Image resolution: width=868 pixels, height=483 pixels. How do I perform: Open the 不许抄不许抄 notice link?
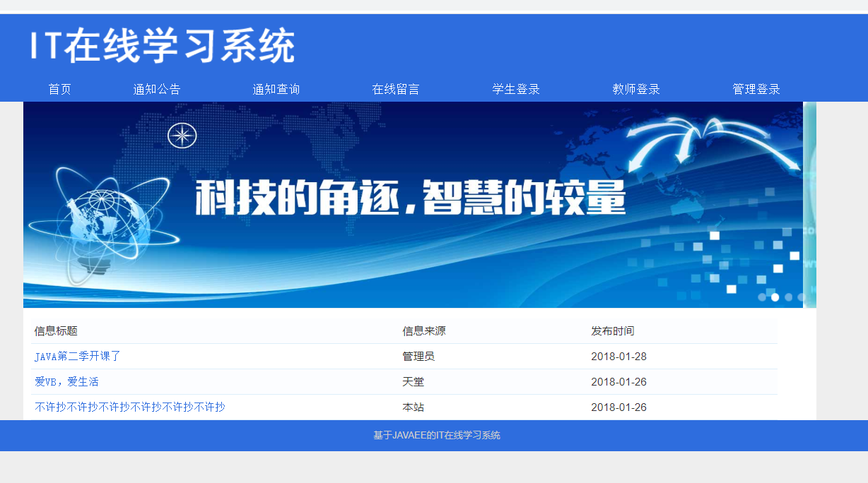pyautogui.click(x=130, y=407)
